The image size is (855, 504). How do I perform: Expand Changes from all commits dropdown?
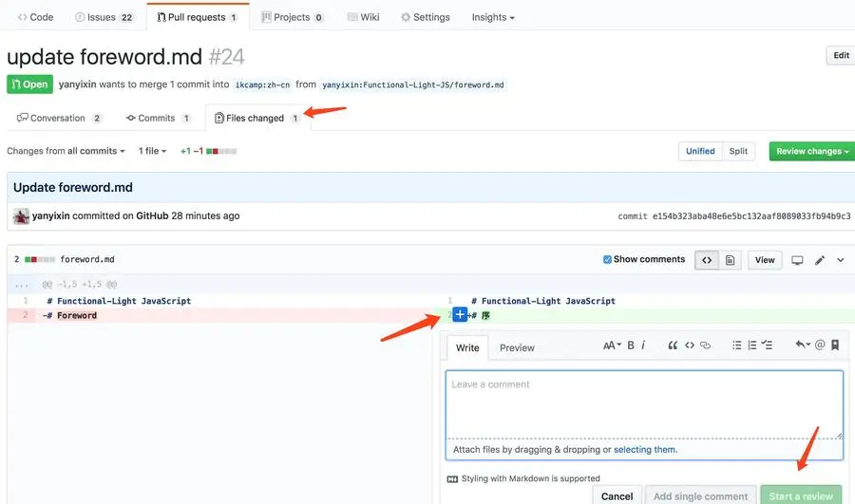66,151
